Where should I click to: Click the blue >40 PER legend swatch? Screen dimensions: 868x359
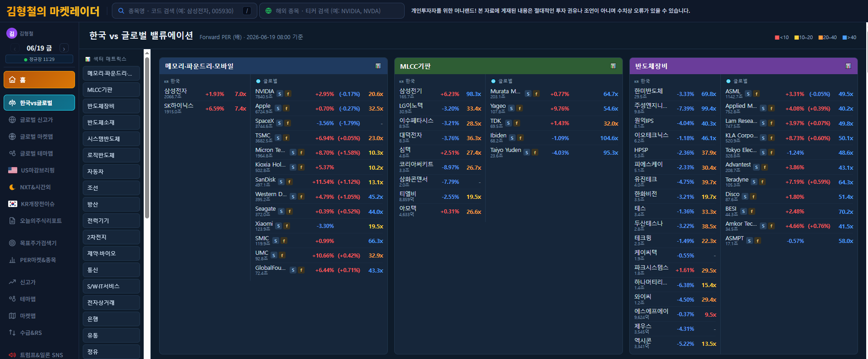pos(845,37)
